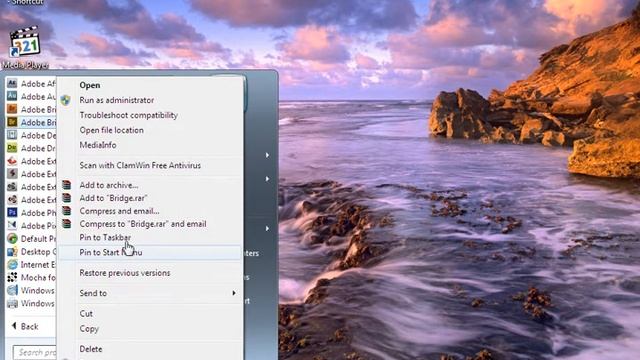
Task: Select Scan with ClamWin Free Antivirus
Action: [140, 166]
